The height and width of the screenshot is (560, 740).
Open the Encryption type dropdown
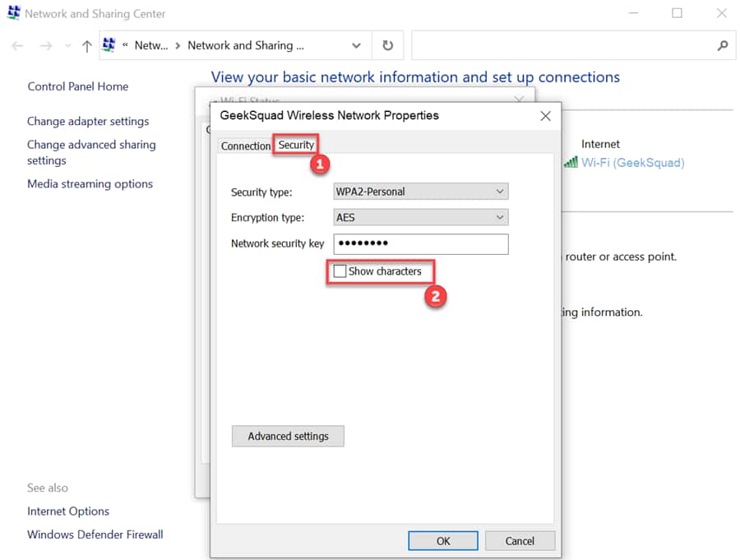(x=421, y=218)
